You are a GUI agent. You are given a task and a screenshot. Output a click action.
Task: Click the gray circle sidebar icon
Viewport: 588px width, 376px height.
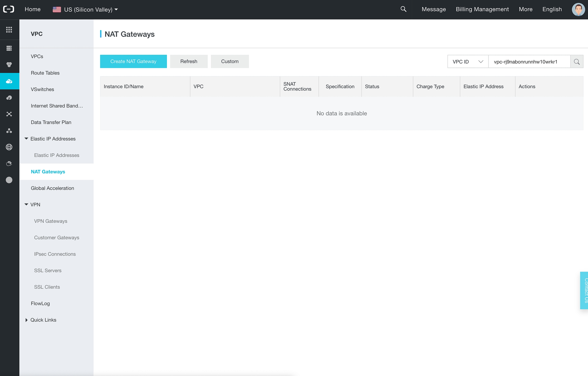9,180
